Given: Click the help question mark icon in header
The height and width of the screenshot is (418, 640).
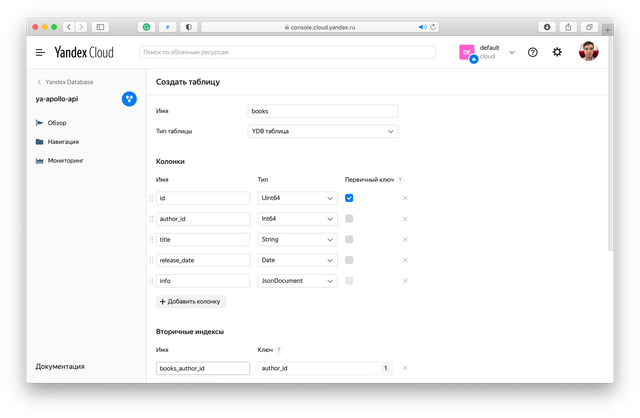Looking at the screenshot, I should pyautogui.click(x=533, y=52).
